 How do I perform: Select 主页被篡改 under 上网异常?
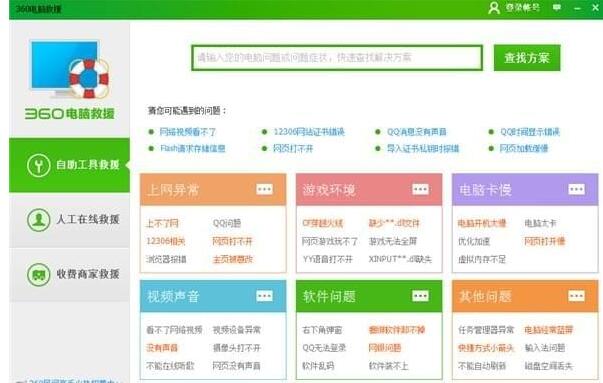(233, 259)
